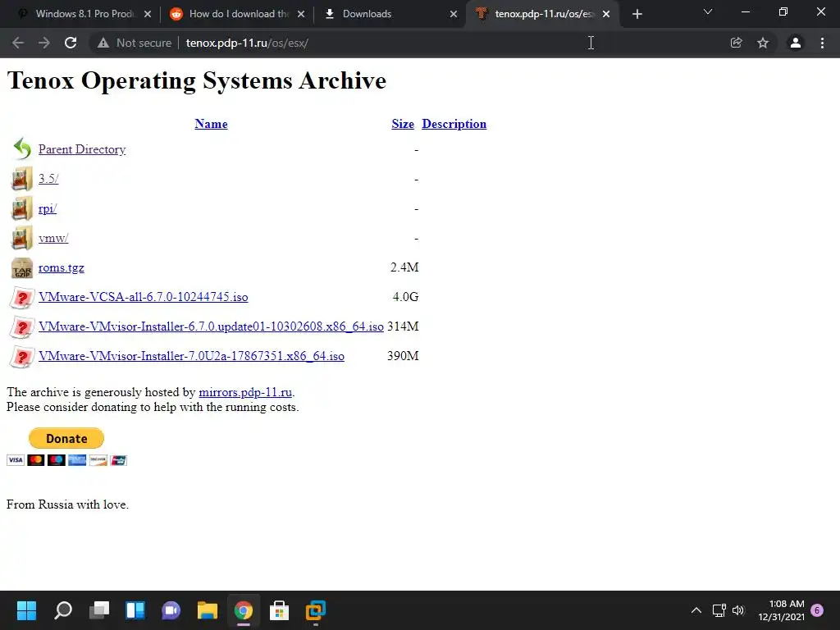
Task: Download VMware-VMvisor-Installer-7.0U2a-17867351 iso
Action: (191, 356)
